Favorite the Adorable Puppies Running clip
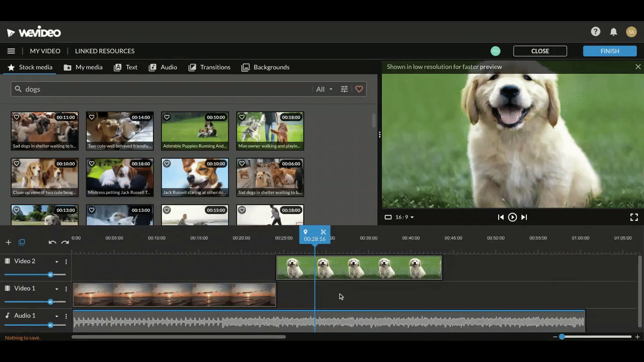 [167, 117]
